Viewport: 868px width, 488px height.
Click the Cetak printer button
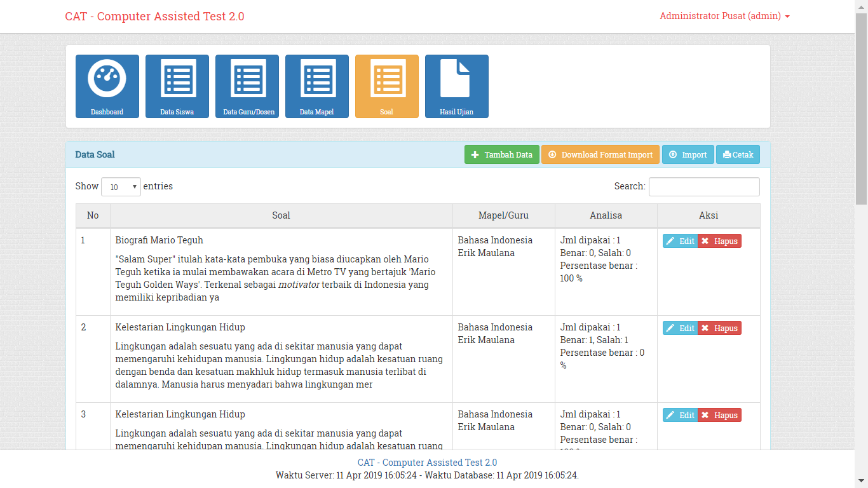738,155
